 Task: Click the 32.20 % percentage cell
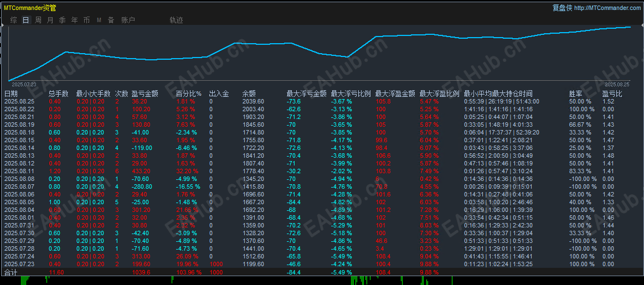coord(187,171)
